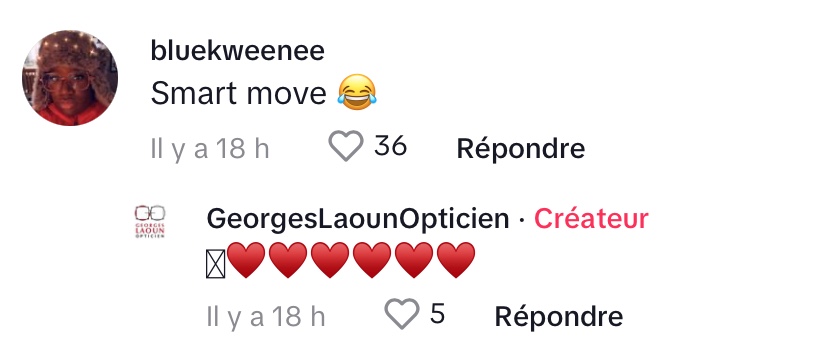830x360 pixels.
Task: Click the last red heart emoji in reply
Action: pyautogui.click(x=456, y=260)
